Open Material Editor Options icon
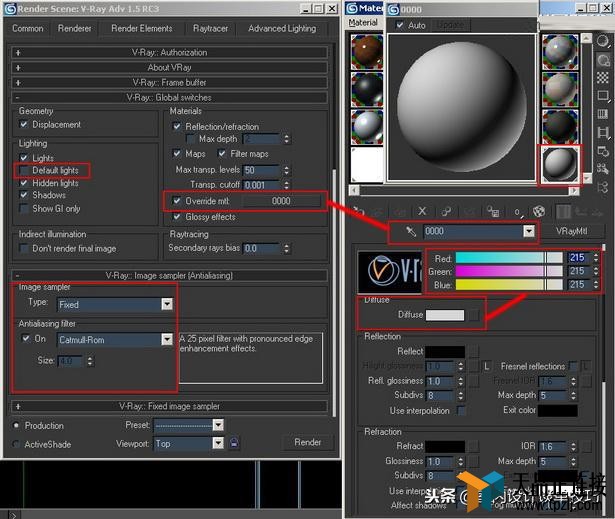The image size is (615, 519). tap(603, 151)
